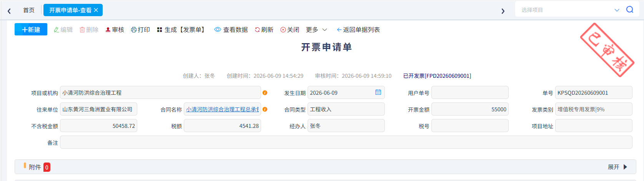644x181 pixels.
Task: Click 创建时间 text 2026-06-09 14:54:29
Action: tap(265, 76)
